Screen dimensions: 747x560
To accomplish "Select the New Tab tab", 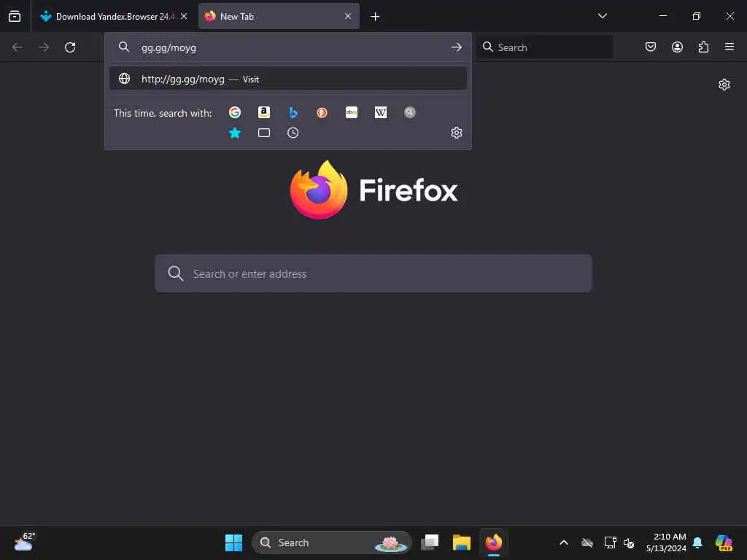I will coord(279,16).
